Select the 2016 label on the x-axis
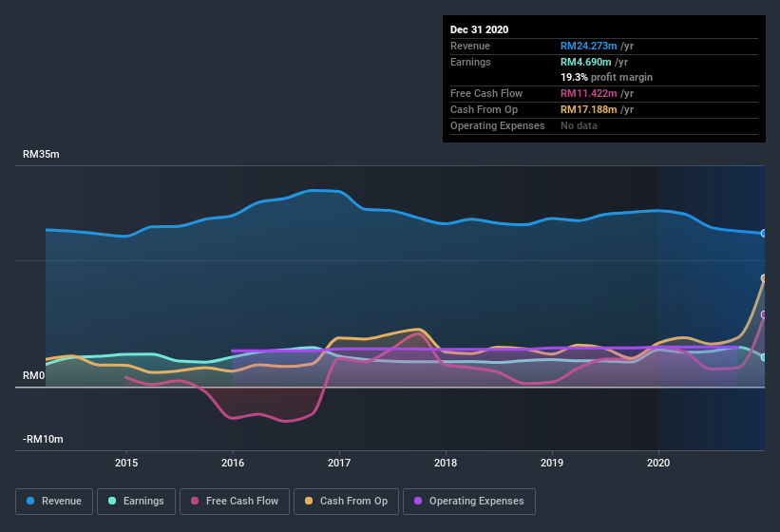 233,464
